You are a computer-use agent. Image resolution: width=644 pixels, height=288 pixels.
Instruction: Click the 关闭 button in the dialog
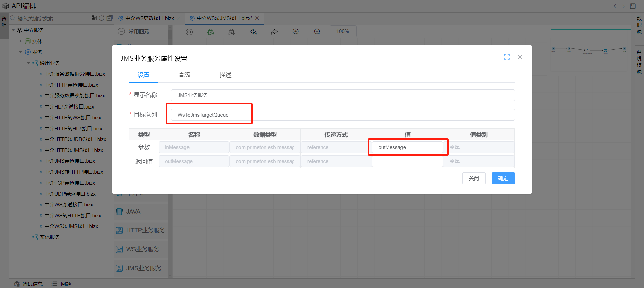point(474,178)
